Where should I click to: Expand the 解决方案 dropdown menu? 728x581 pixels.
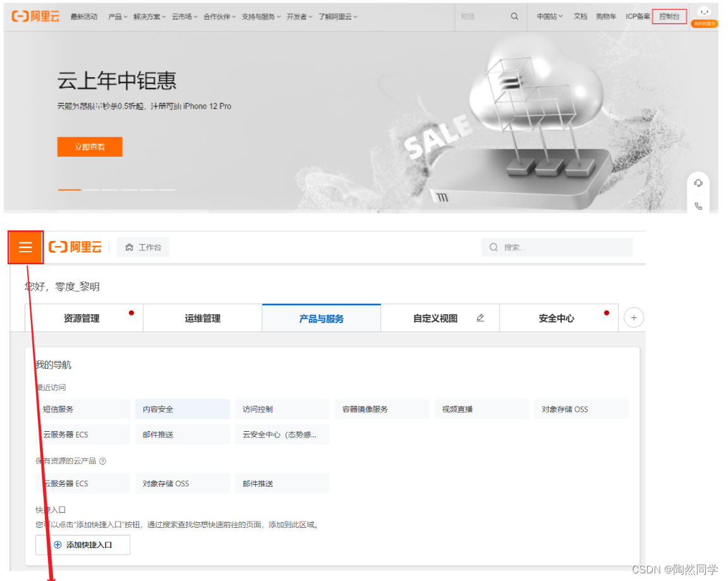click(x=150, y=16)
